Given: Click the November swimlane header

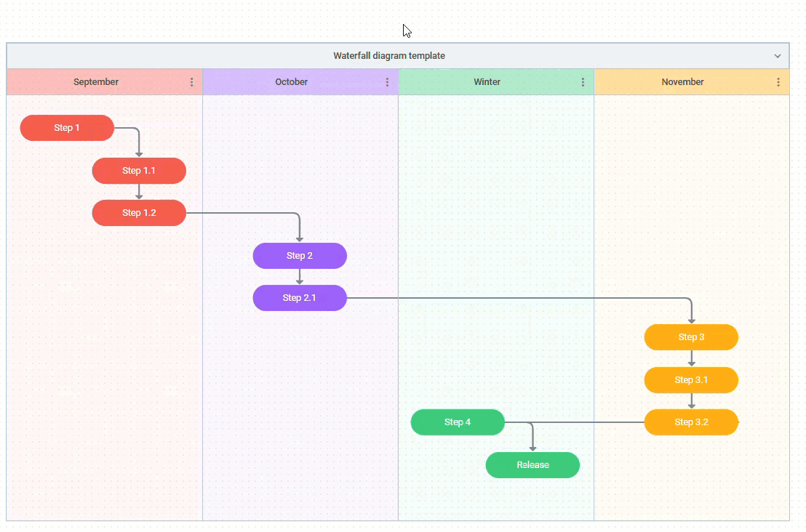Looking at the screenshot, I should click(x=682, y=82).
